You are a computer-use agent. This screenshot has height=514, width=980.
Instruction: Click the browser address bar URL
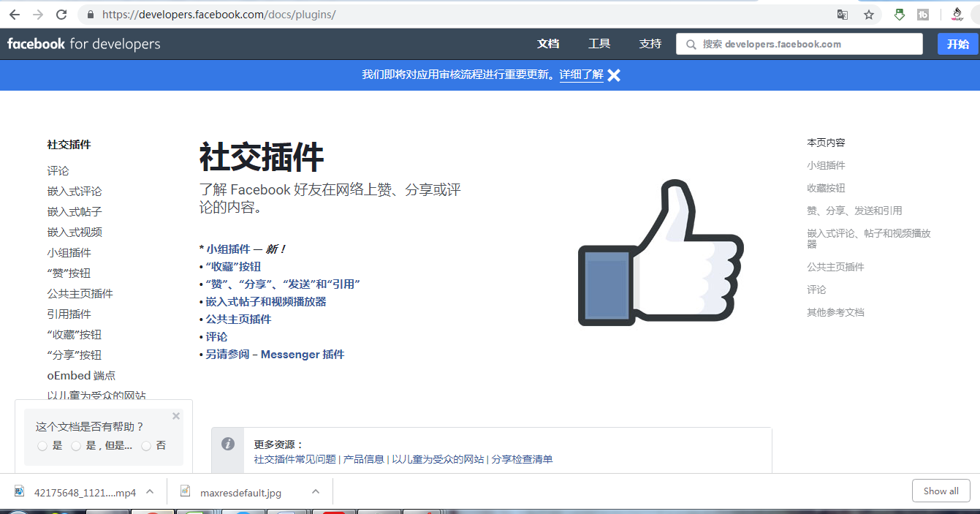click(x=219, y=15)
